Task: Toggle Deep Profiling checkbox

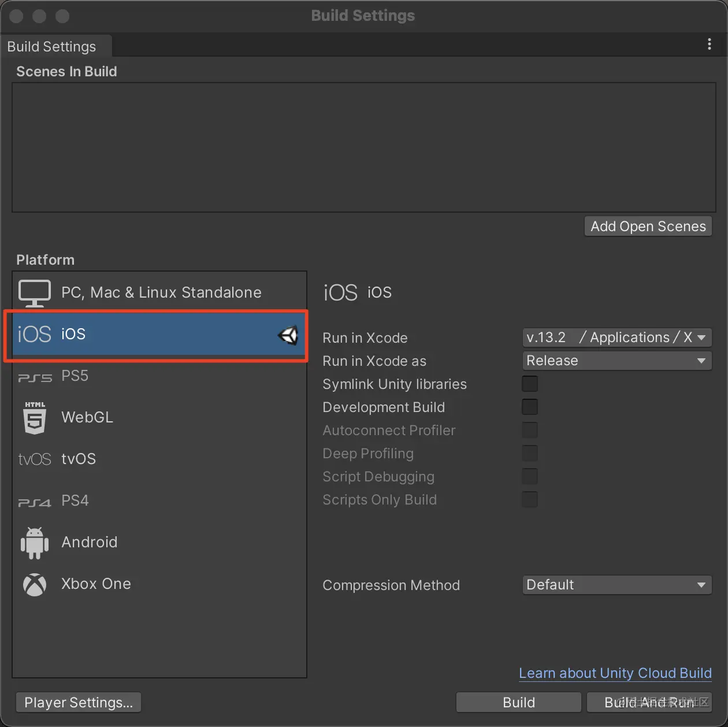Action: pos(530,453)
